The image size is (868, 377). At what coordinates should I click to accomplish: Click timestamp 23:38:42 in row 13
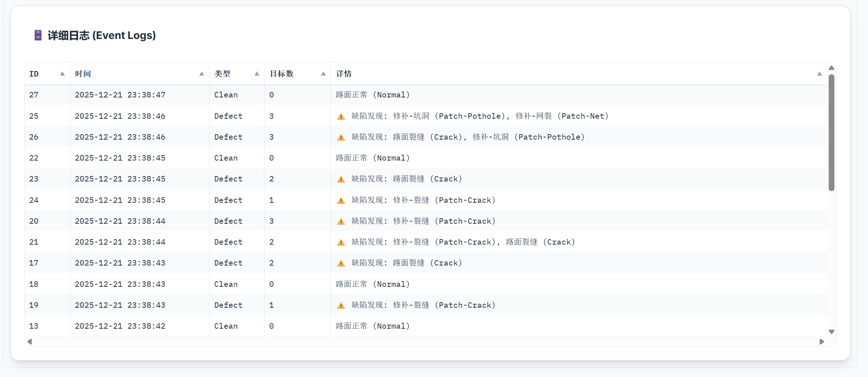(x=120, y=326)
